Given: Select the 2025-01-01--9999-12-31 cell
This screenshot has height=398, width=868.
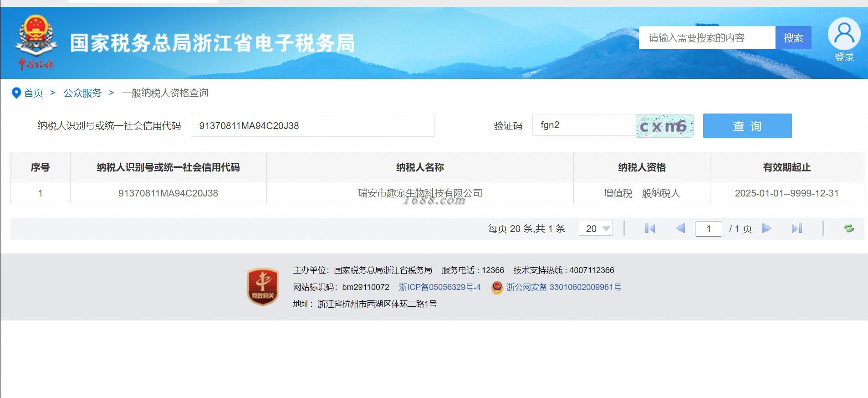Looking at the screenshot, I should coord(787,193).
